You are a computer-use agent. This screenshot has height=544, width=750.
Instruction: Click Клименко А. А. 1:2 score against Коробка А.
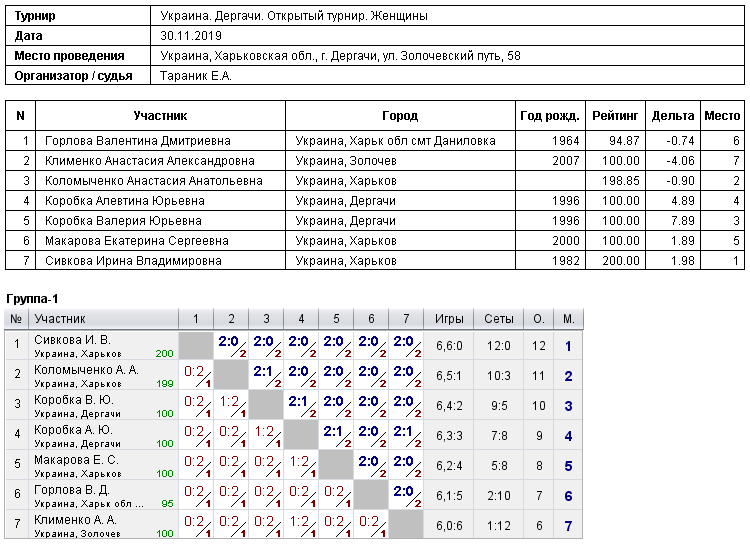[301, 525]
